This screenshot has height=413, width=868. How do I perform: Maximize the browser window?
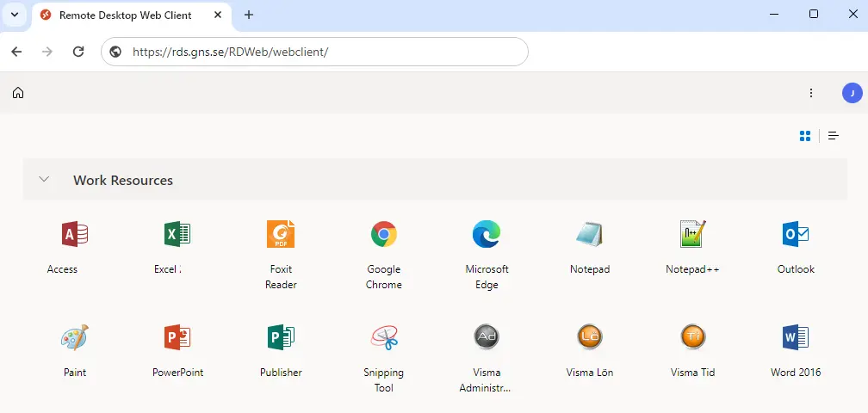pyautogui.click(x=814, y=15)
